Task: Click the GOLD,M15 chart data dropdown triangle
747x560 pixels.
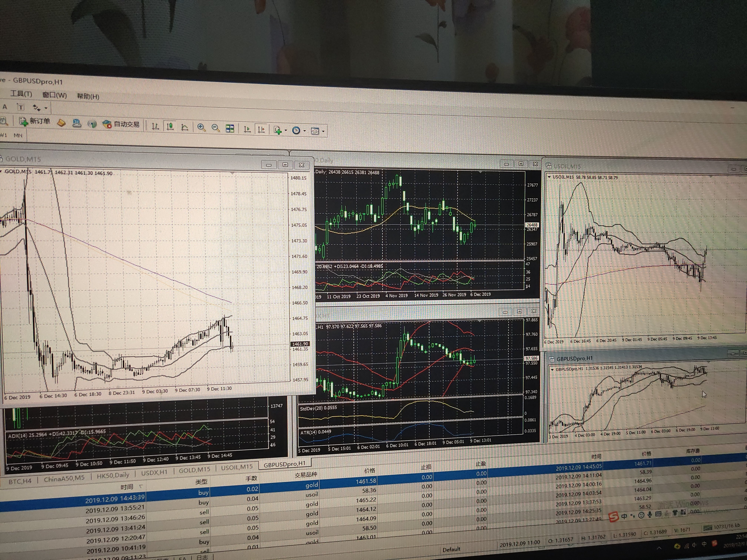Action: pos(1,171)
